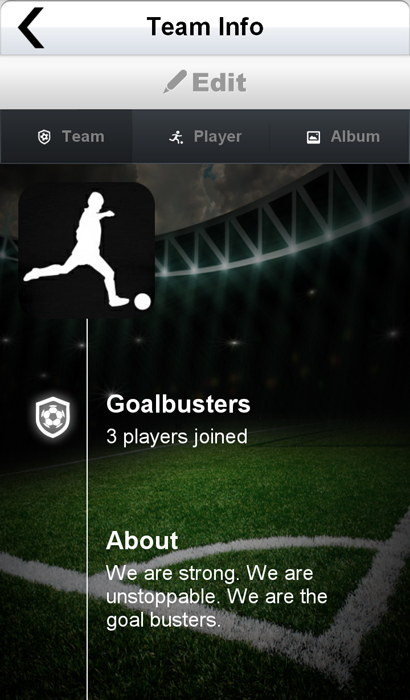This screenshot has height=700, width=410.
Task: Click the picture icon in Album tab
Action: [313, 137]
